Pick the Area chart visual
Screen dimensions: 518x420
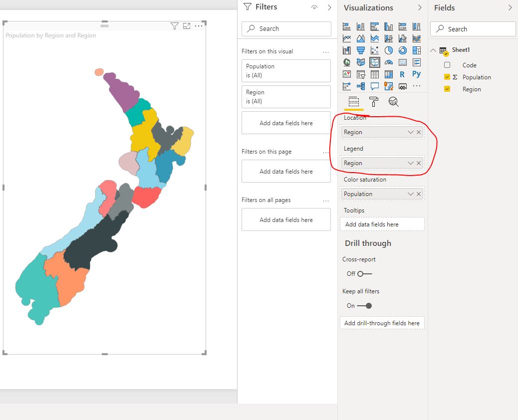tap(361, 38)
